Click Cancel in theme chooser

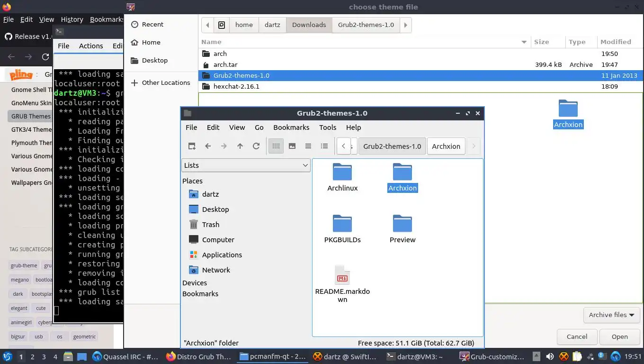[577, 337]
